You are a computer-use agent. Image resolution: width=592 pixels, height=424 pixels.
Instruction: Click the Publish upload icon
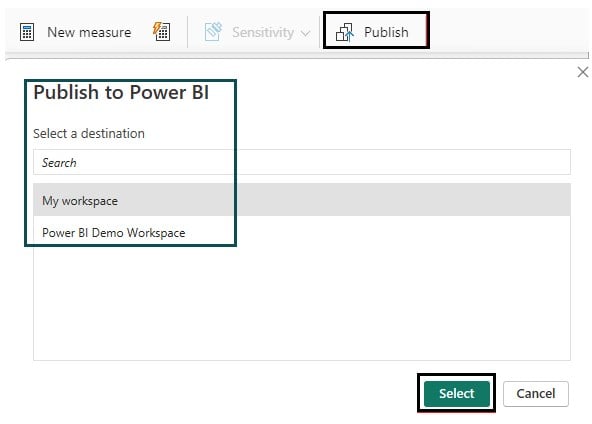pos(345,32)
